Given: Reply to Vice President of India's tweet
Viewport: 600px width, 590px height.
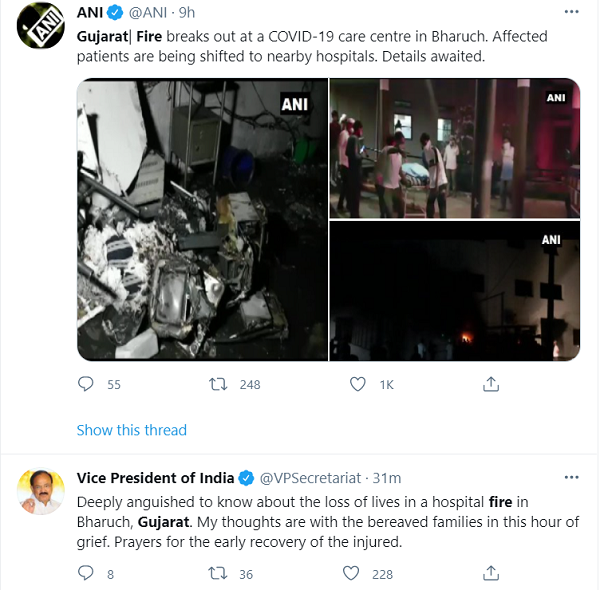Looking at the screenshot, I should pyautogui.click(x=86, y=573).
